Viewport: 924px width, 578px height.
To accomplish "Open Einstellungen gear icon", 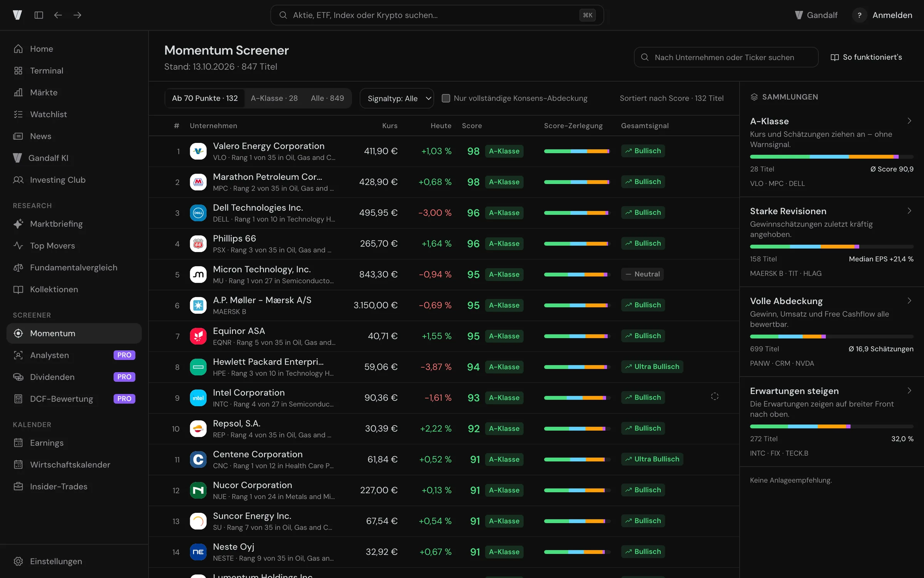I will 18,561.
